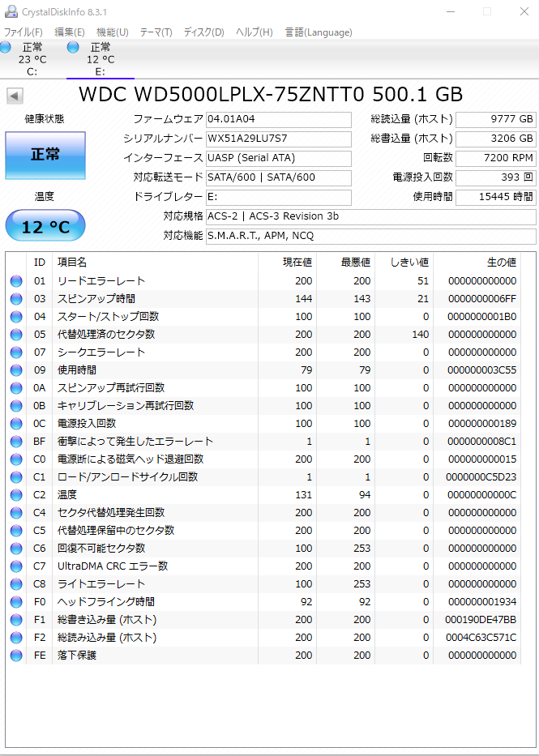This screenshot has height=756, width=539.
Task: Click the firmware field 04.01A04
Action: click(279, 120)
